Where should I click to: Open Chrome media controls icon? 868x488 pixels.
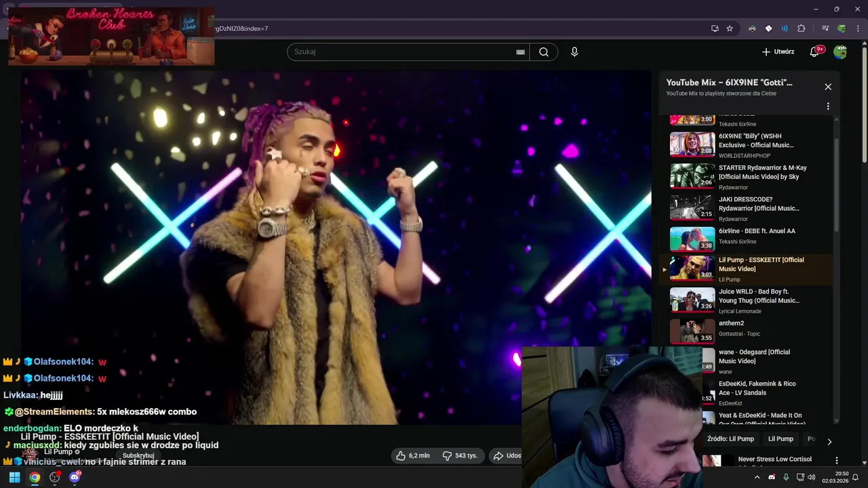click(825, 28)
